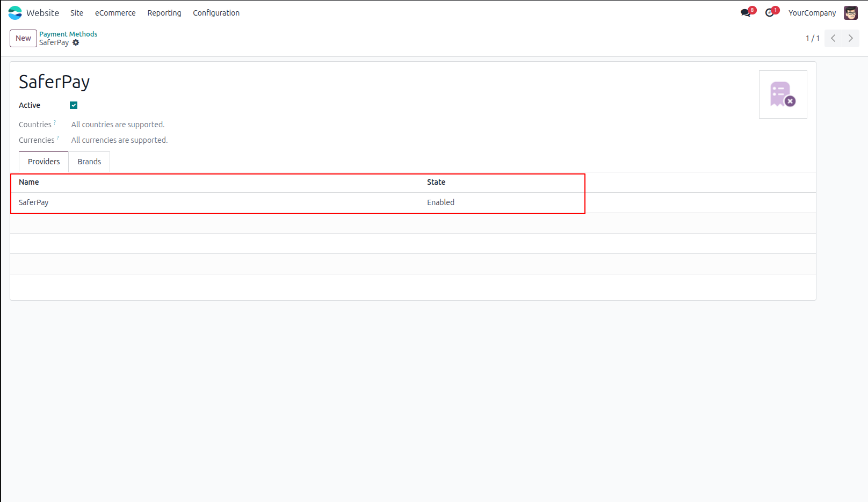
Task: Edit the SaferPay title field
Action: tap(54, 82)
